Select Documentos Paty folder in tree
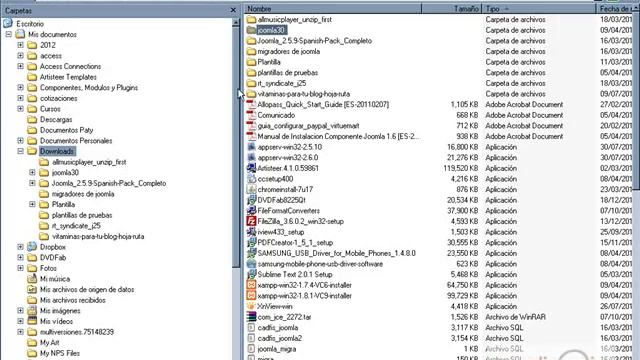The width and height of the screenshot is (640, 360). [67, 130]
